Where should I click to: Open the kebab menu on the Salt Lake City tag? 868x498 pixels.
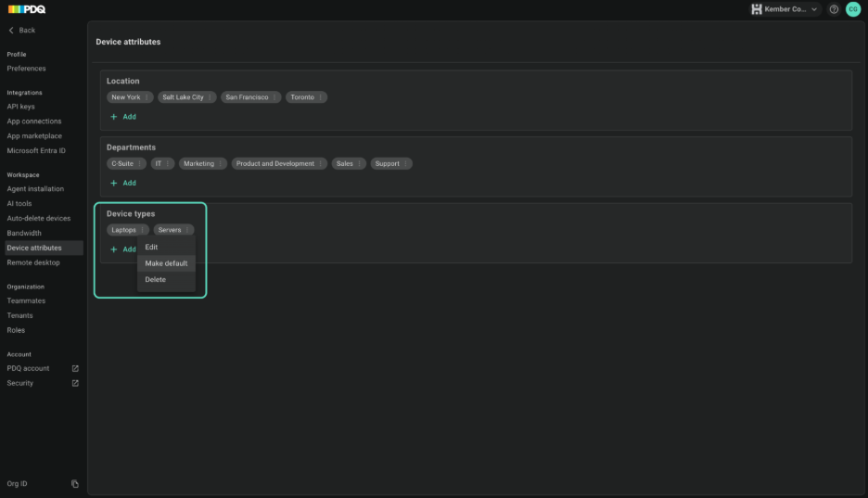tap(210, 97)
